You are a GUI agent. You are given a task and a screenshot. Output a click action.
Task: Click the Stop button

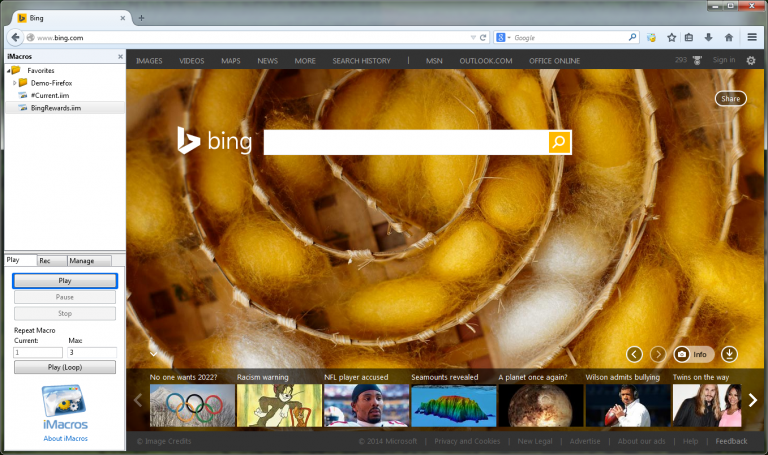[65, 313]
